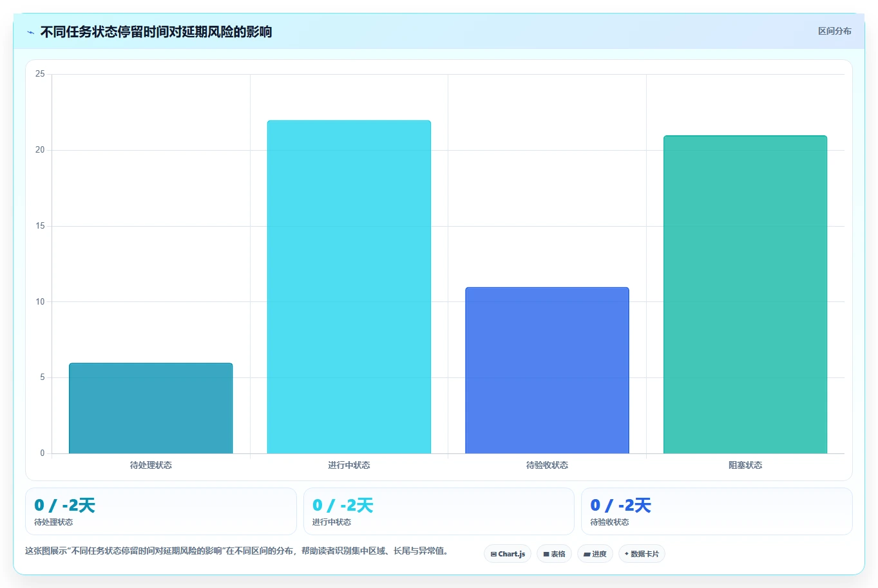Click the 数据卡片 tag chip
This screenshot has width=878, height=588.
642,554
